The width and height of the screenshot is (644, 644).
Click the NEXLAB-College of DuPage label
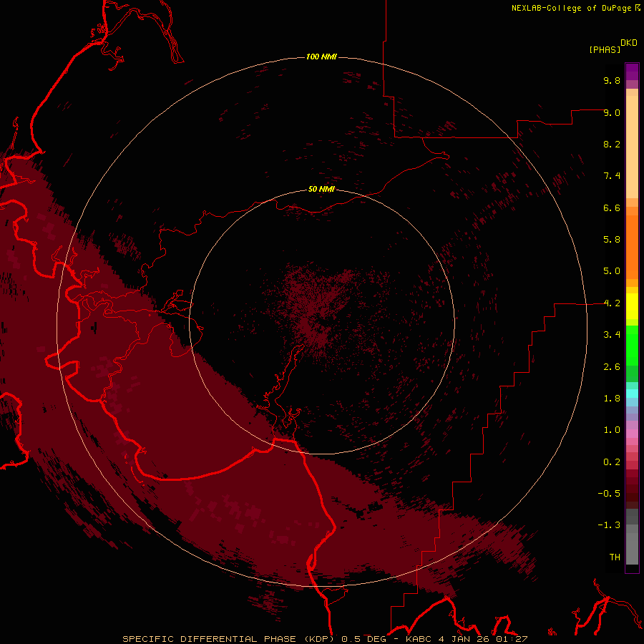576,8
